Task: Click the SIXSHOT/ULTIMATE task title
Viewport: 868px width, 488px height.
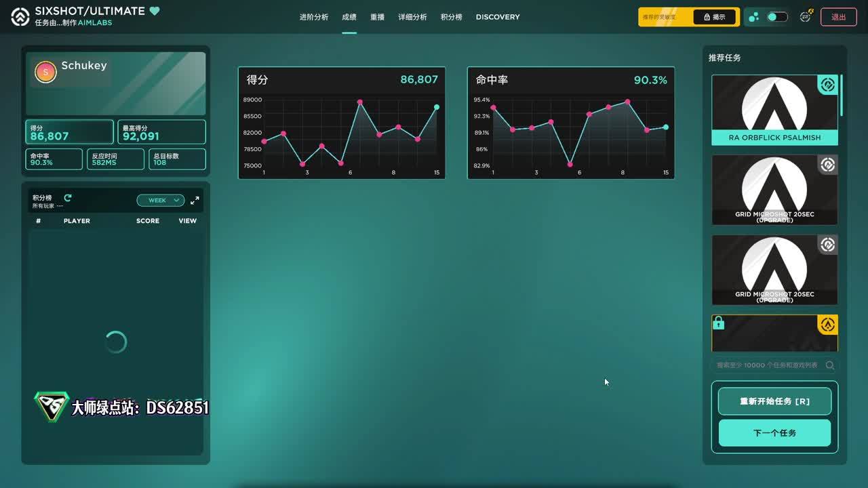Action: point(90,11)
